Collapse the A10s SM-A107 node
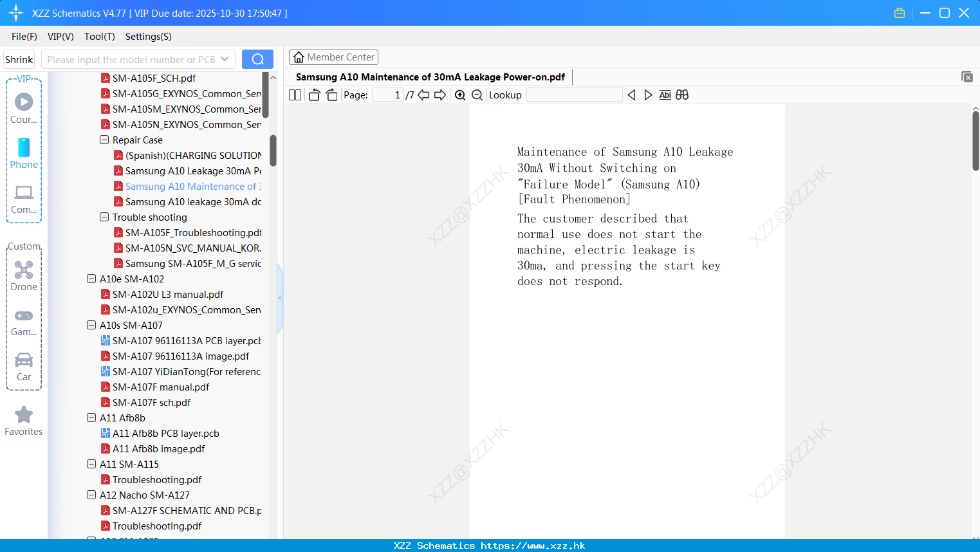The image size is (980, 552). coord(91,325)
